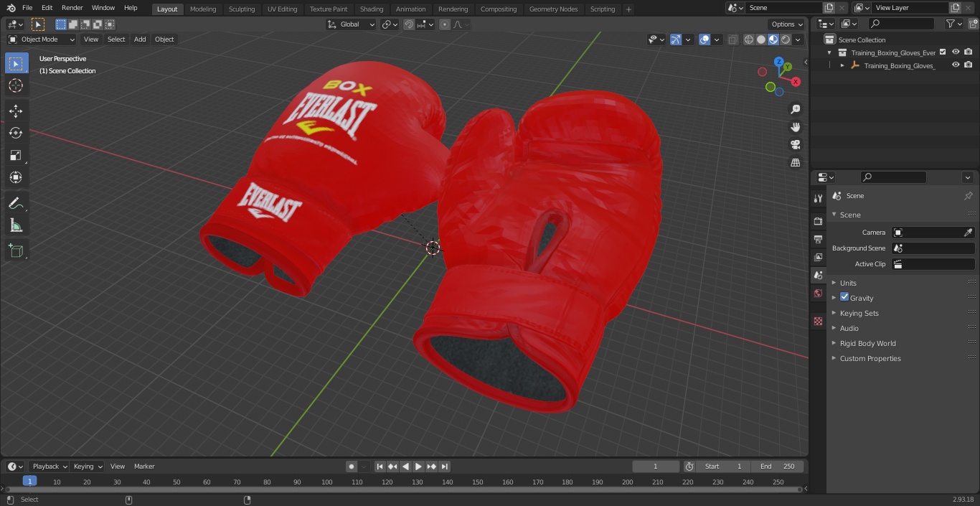
Task: Open the File menu
Action: click(27, 8)
